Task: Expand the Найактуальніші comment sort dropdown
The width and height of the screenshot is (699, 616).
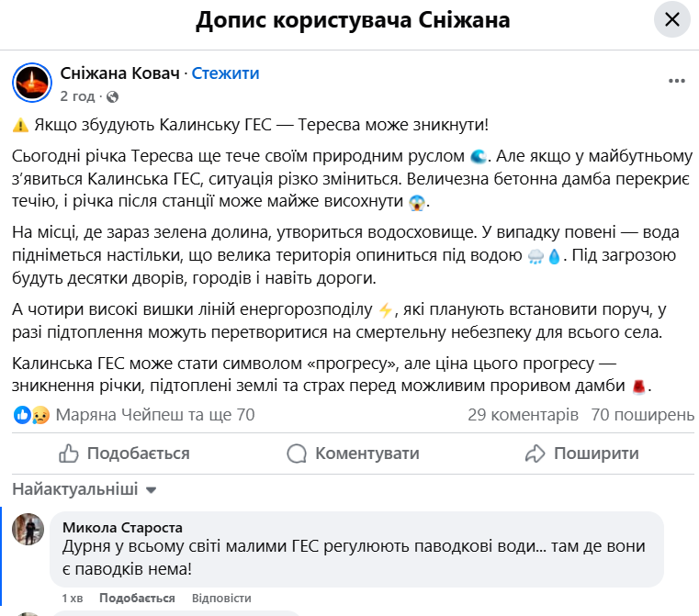Action: pyautogui.click(x=85, y=489)
